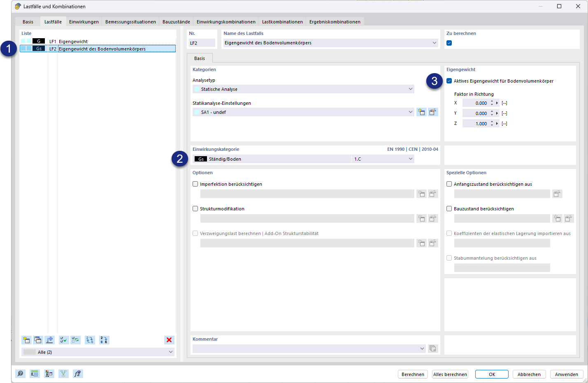The image size is (588, 383).
Task: Select all load cases via checkmark icon
Action: (x=63, y=340)
